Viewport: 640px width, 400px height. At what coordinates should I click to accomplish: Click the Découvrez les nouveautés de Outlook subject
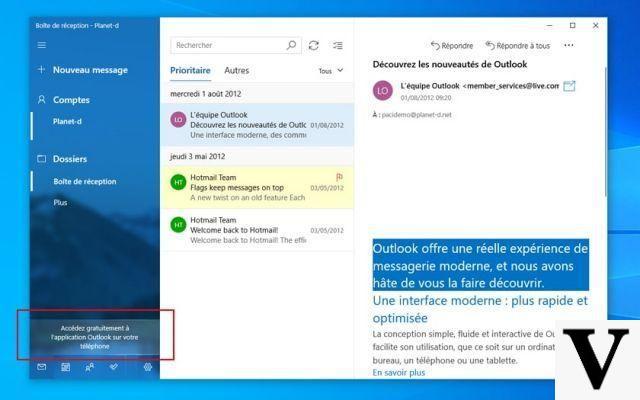click(x=450, y=64)
